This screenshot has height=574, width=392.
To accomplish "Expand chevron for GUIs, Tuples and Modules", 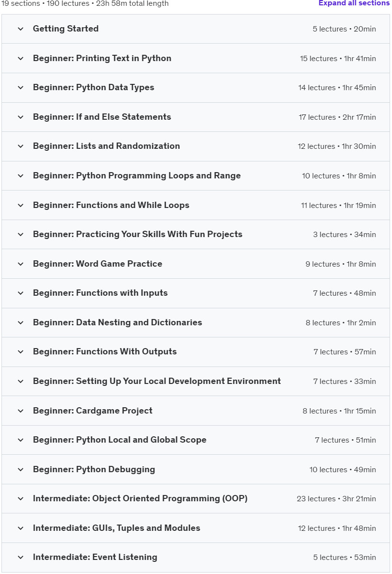I will [x=21, y=528].
